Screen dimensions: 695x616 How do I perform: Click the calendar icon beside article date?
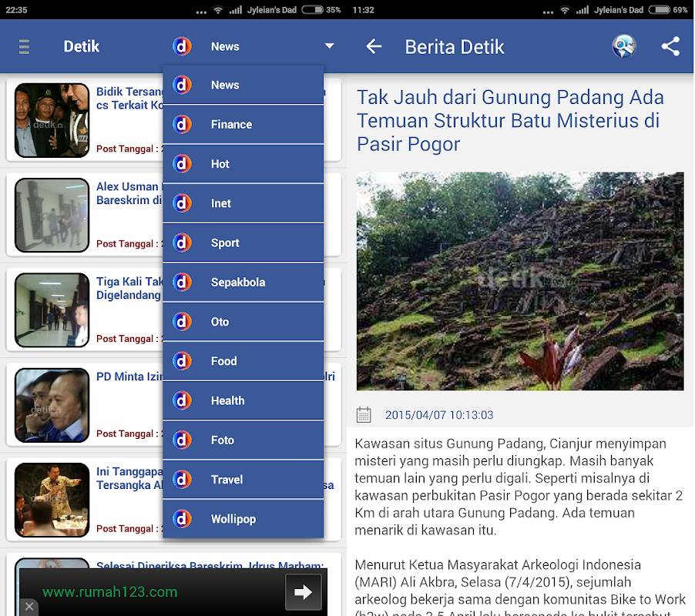364,415
